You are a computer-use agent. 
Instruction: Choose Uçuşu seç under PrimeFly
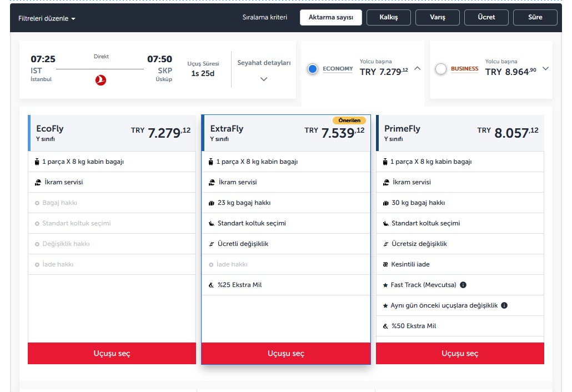(460, 353)
